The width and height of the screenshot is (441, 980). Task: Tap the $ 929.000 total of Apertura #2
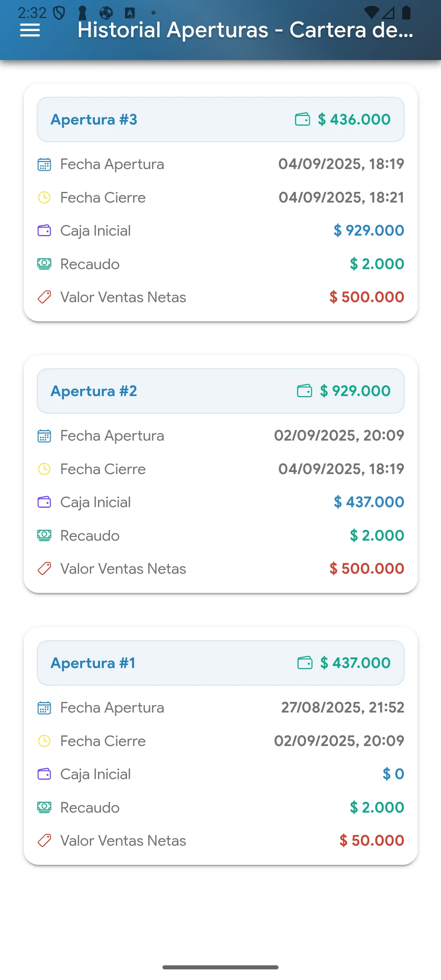pos(355,391)
